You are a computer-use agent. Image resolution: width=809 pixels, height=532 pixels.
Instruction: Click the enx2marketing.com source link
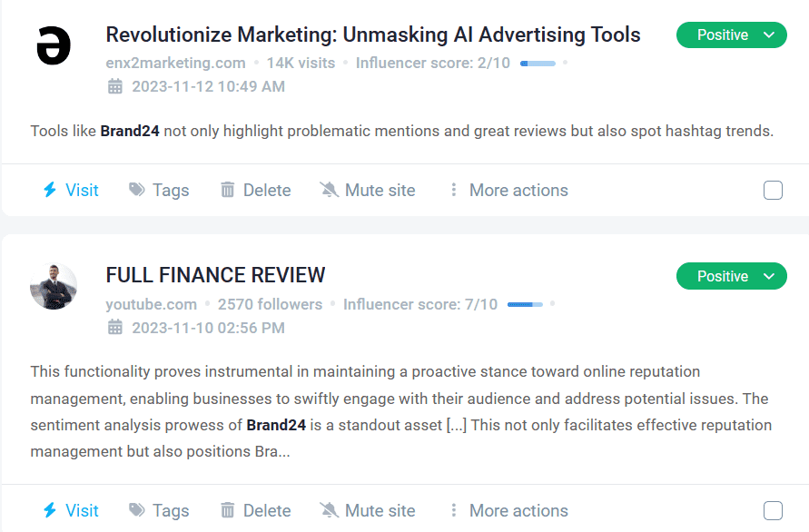175,63
